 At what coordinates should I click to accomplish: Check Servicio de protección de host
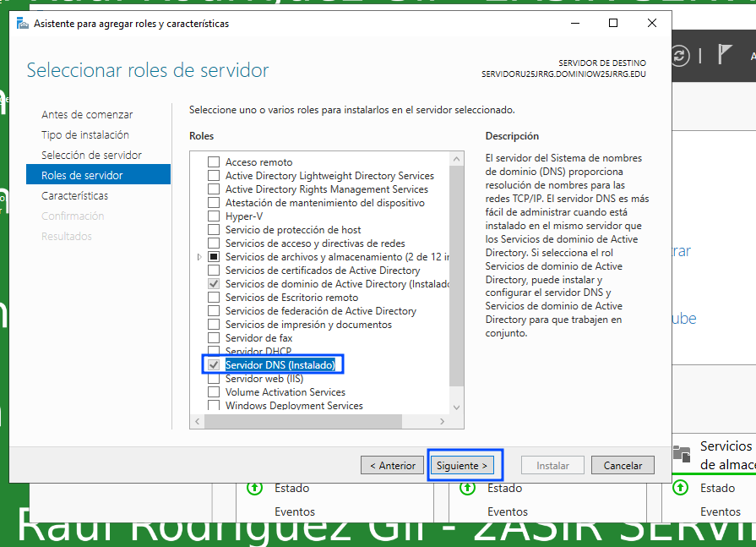click(214, 230)
